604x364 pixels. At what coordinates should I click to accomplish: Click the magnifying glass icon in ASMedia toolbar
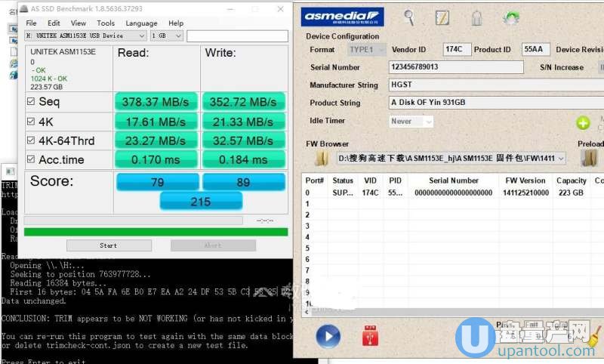[409, 17]
